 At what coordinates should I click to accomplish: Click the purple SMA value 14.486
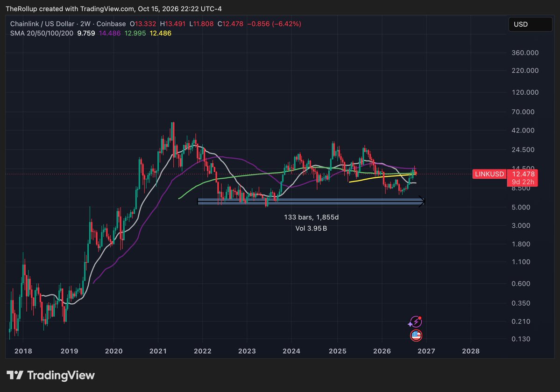click(x=110, y=33)
